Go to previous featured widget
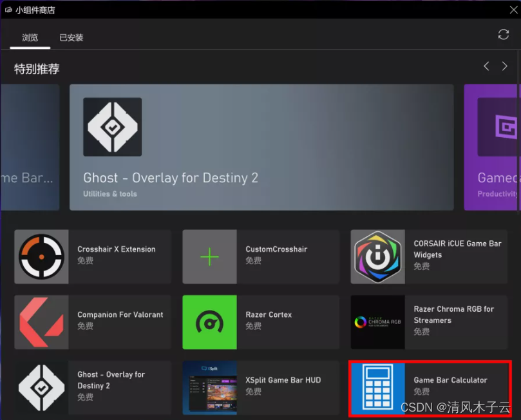521x420 pixels. (x=486, y=66)
